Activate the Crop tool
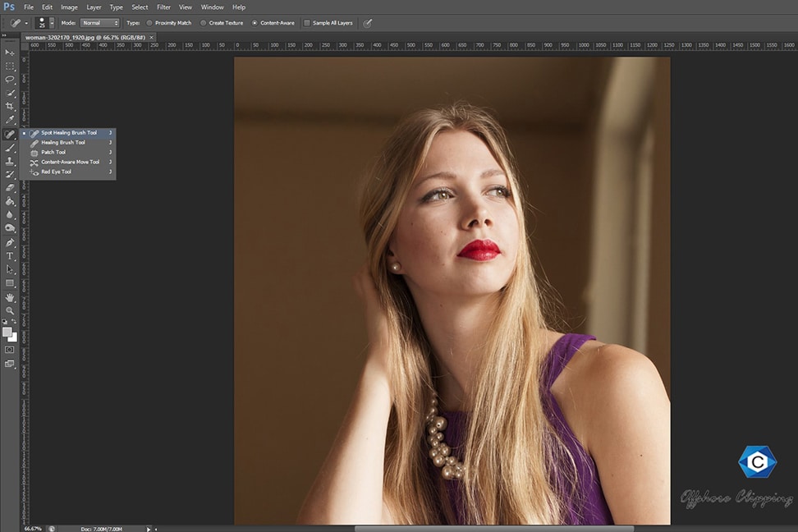This screenshot has height=532, width=798. (10, 107)
